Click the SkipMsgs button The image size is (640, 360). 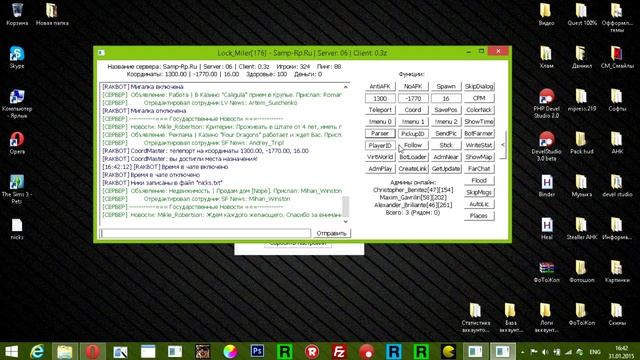479,192
